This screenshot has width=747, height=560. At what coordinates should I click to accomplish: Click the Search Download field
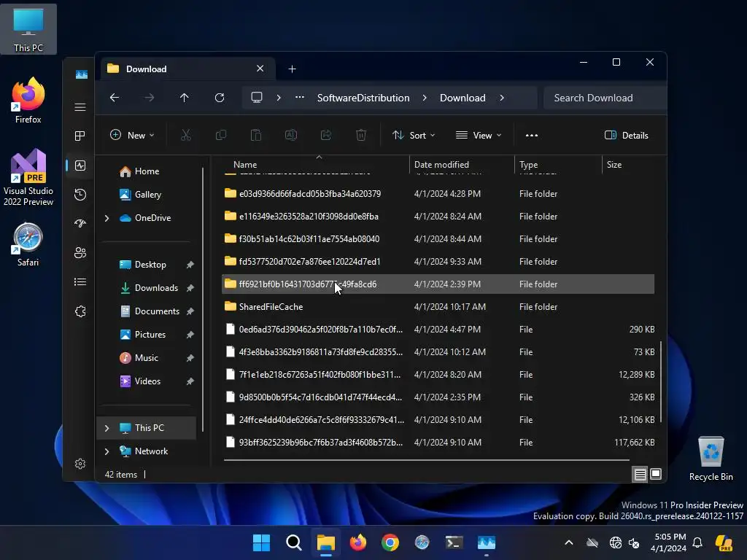[605, 98]
